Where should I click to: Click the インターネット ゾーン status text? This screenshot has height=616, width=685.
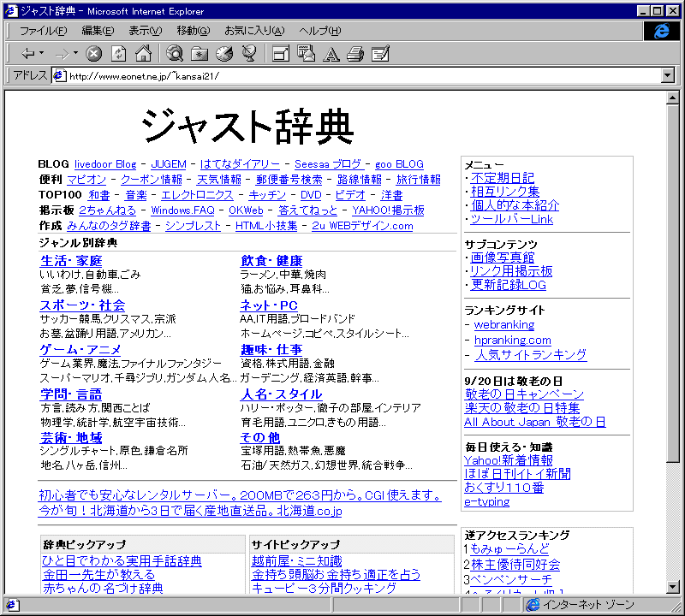pos(588,605)
